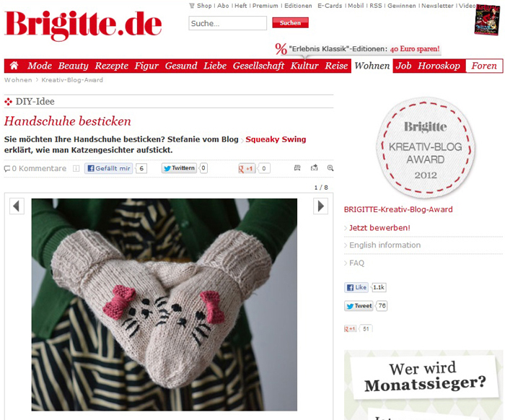The height and width of the screenshot is (420, 505).
Task: Open the shop cart icon link at the top
Action: (x=192, y=6)
